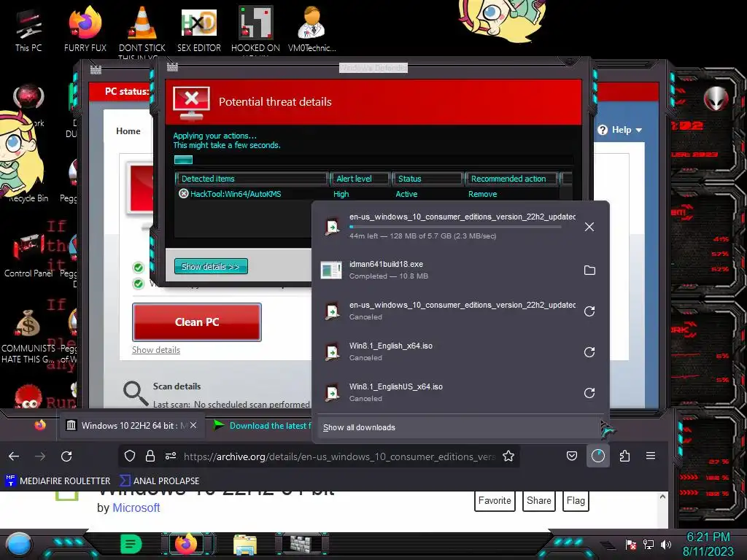Open the VLC cone desktop shortcut
This screenshot has width=747, height=560.
pos(142,30)
